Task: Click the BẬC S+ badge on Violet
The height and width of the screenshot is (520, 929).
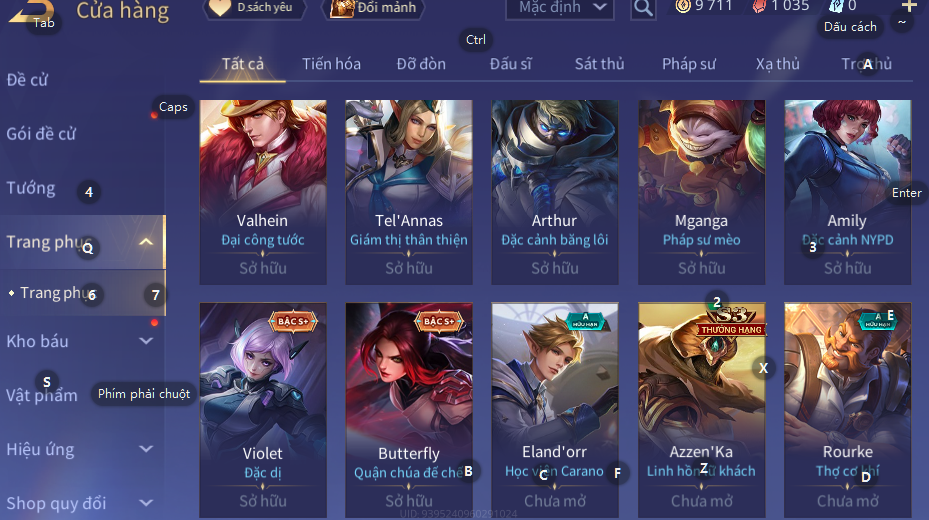Action: [293, 322]
